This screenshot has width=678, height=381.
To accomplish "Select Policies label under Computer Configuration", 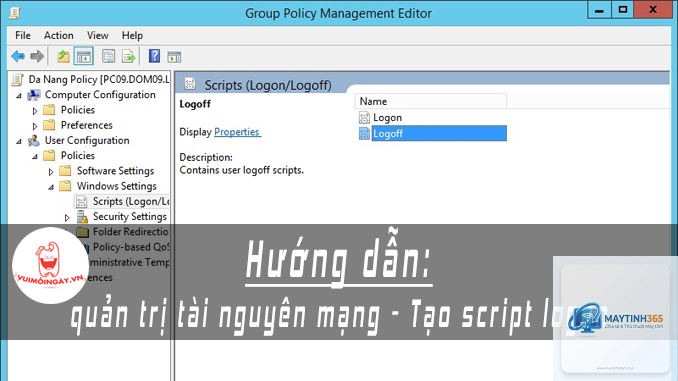I will click(77, 110).
